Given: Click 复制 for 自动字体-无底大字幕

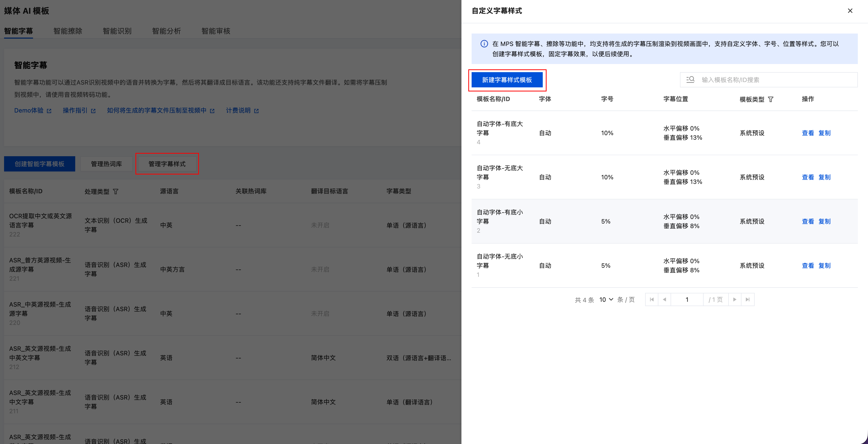Looking at the screenshot, I should click(824, 177).
